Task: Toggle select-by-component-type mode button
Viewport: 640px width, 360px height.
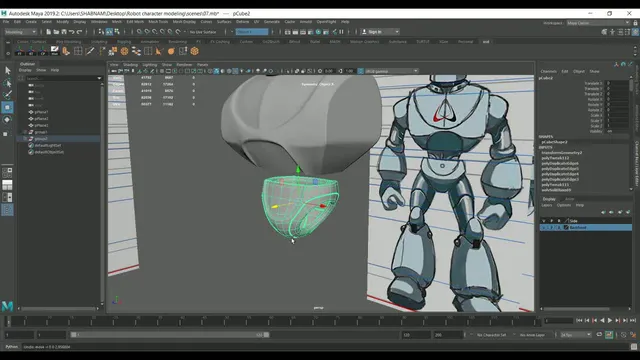Action: pyautogui.click(x=117, y=32)
